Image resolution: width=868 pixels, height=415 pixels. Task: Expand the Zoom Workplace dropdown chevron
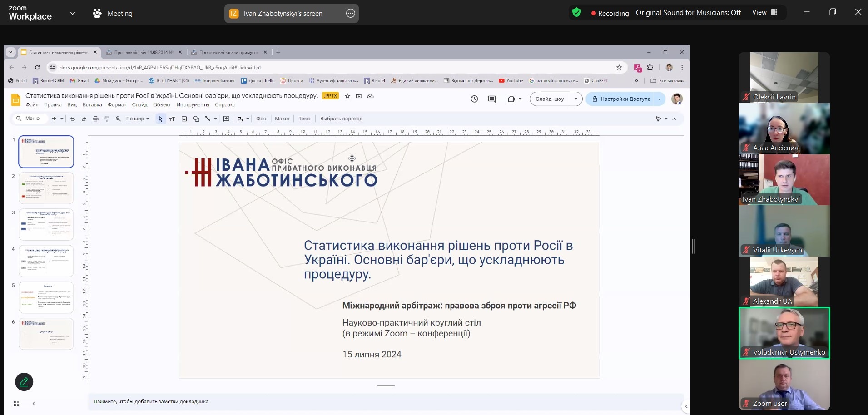tap(73, 14)
